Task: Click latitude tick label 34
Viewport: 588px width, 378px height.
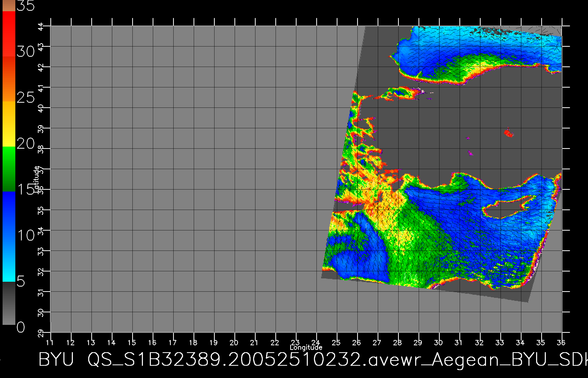Action: 41,231
